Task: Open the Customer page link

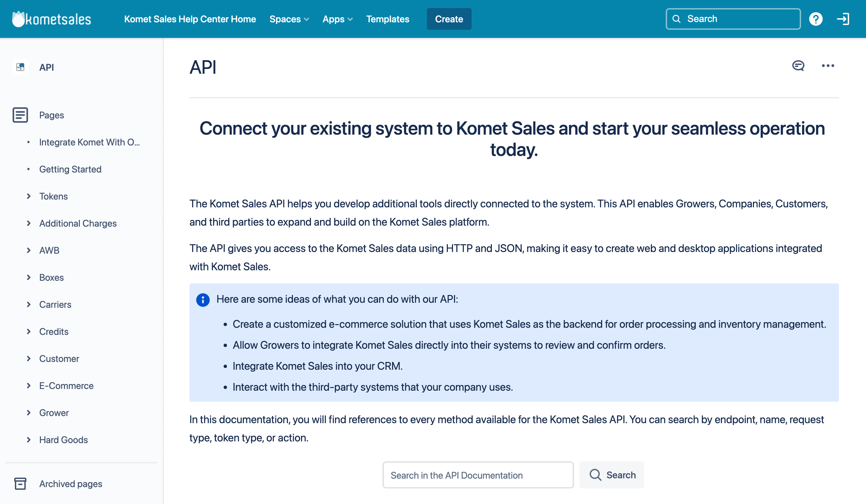Action: tap(59, 359)
